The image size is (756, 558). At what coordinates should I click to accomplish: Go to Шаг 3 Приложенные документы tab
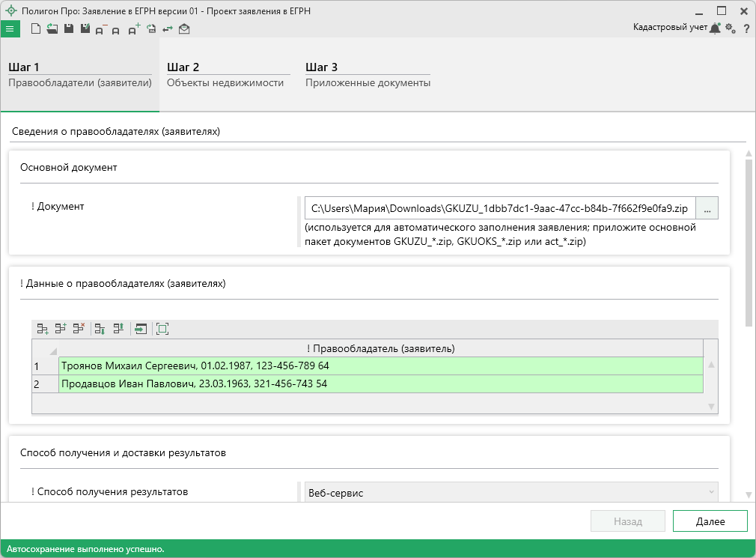click(x=368, y=75)
